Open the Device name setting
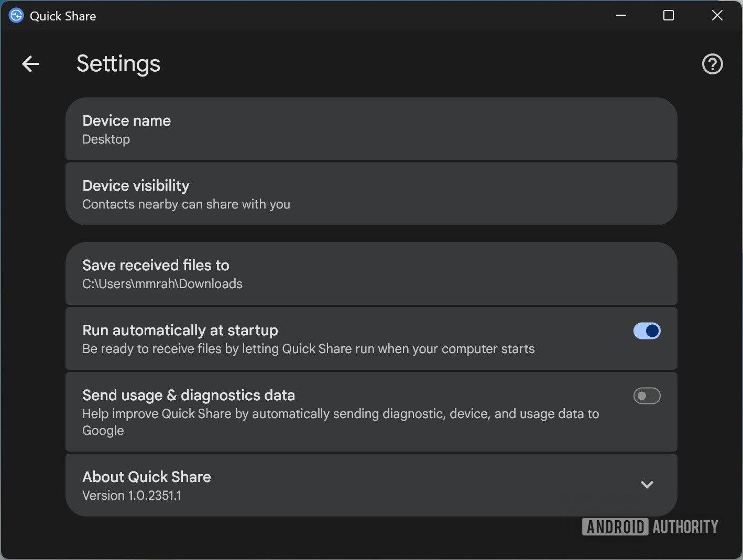Viewport: 743px width, 560px height. click(371, 129)
